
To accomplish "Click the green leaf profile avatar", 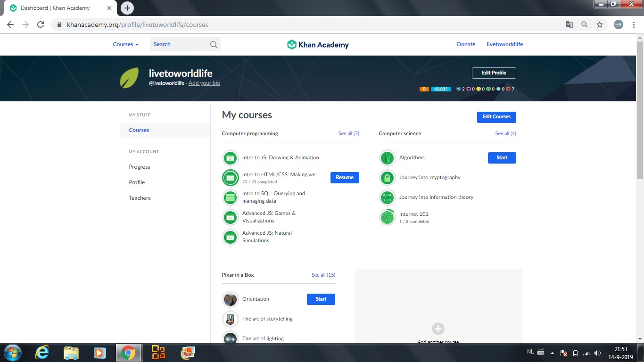I will click(x=129, y=78).
